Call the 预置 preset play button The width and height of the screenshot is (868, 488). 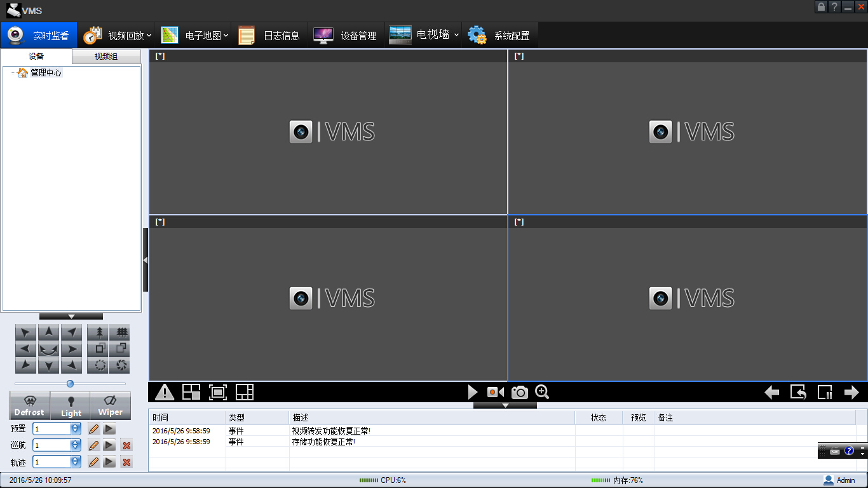click(109, 429)
